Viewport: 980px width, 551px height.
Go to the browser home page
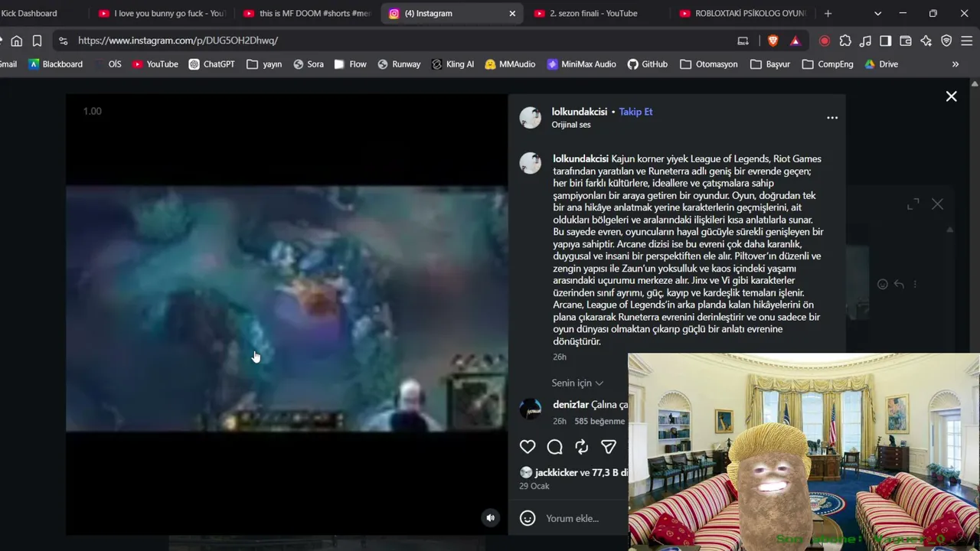pos(16,41)
